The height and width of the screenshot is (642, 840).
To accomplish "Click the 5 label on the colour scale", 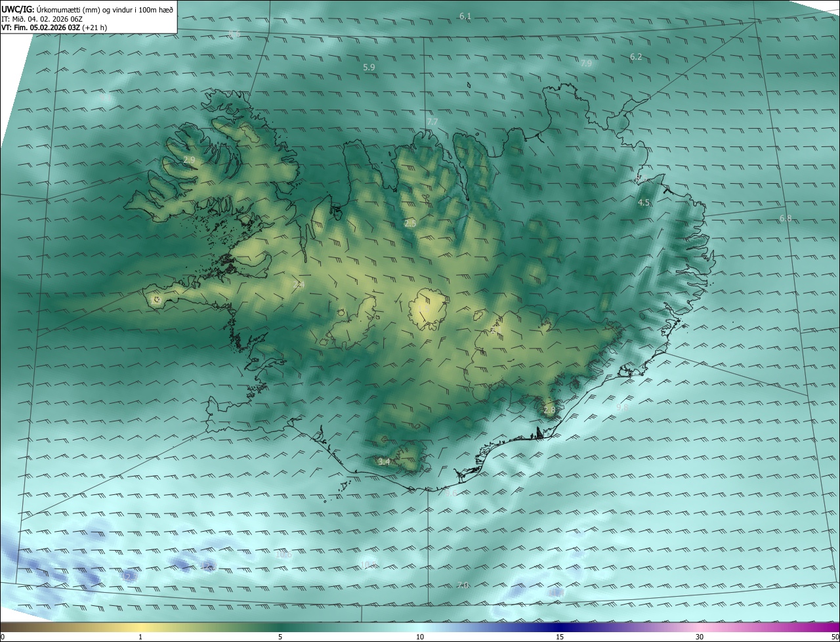I will tap(280, 637).
